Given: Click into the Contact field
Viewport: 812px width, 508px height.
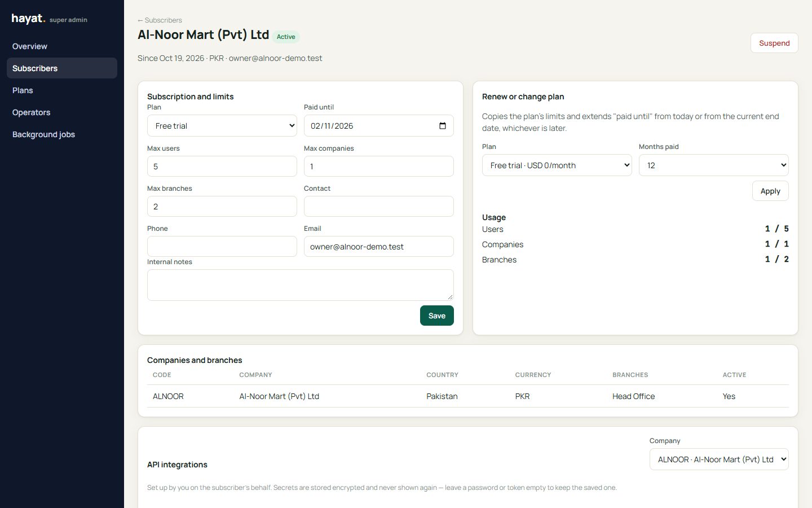Looking at the screenshot, I should tap(379, 207).
